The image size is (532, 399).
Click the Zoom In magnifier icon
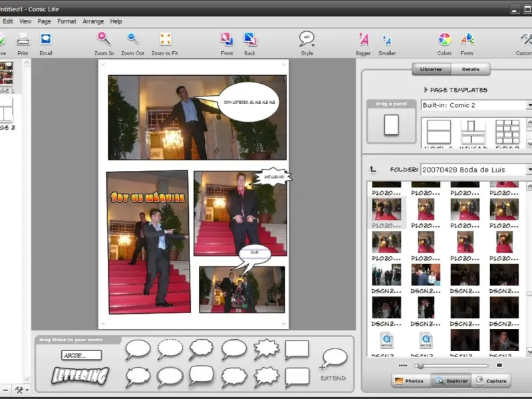(104, 39)
